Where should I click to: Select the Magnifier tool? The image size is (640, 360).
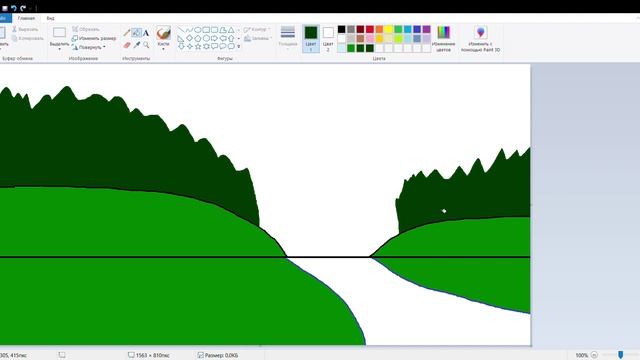tap(146, 45)
